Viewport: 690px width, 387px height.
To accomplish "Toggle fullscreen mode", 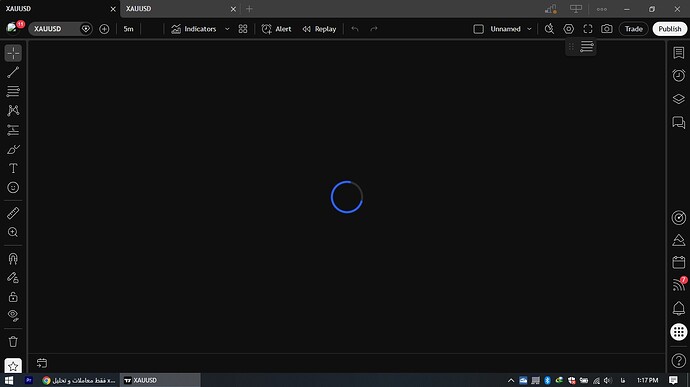I will [588, 29].
